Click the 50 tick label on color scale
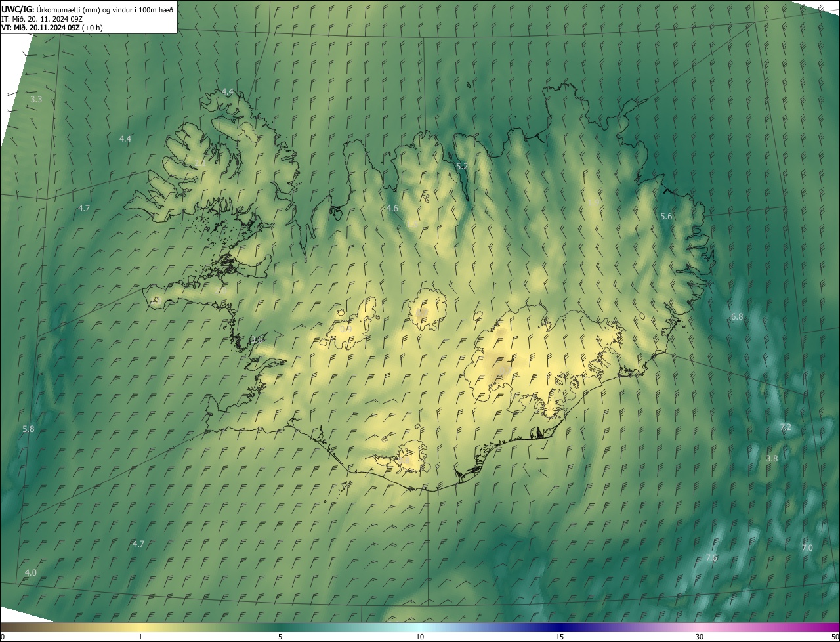840x642 pixels. 835,637
